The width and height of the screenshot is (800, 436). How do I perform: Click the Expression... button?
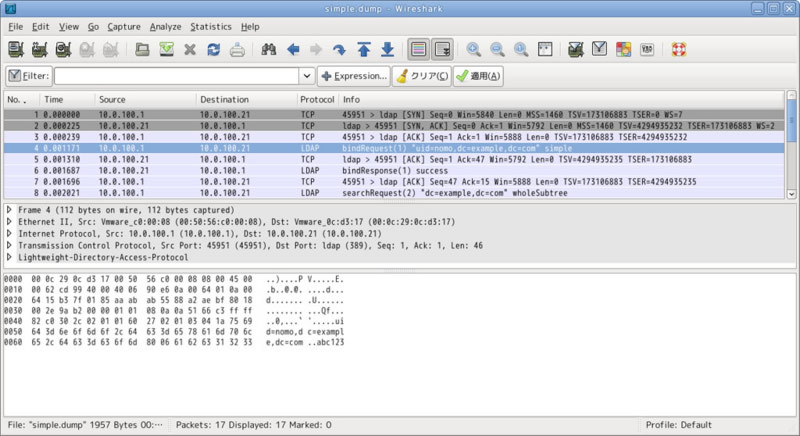click(x=354, y=76)
